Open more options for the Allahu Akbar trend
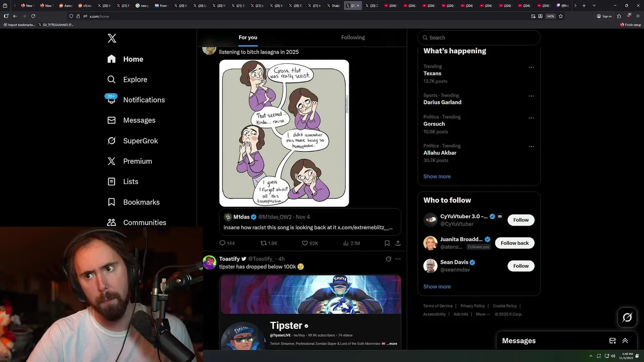The height and width of the screenshot is (362, 644). point(531,147)
